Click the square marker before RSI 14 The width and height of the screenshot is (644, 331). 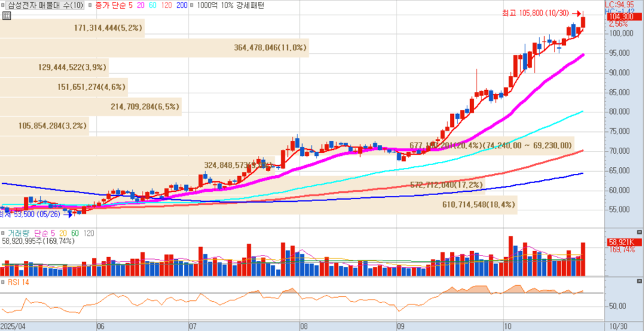pyautogui.click(x=3, y=282)
